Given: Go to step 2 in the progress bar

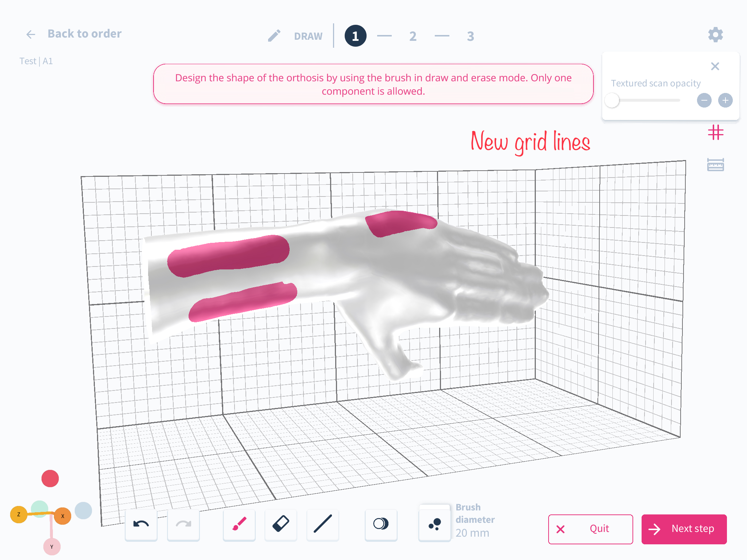Looking at the screenshot, I should click(x=413, y=36).
